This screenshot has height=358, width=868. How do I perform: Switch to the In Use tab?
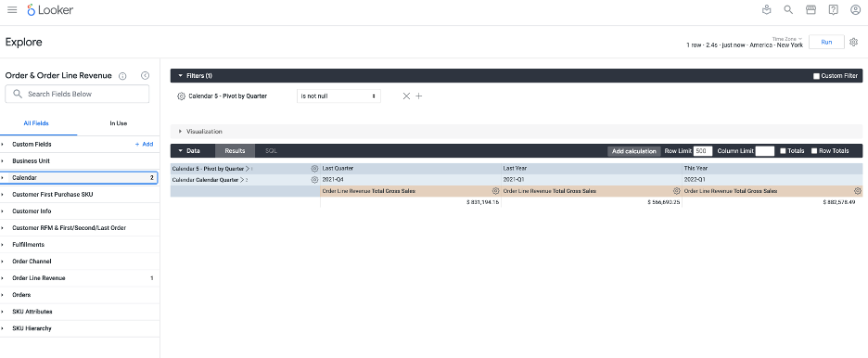119,123
